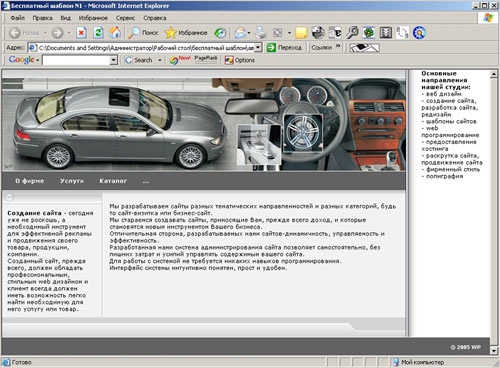Click the Google 'New!' colorful icon
The width and height of the screenshot is (500, 368).
180,60
